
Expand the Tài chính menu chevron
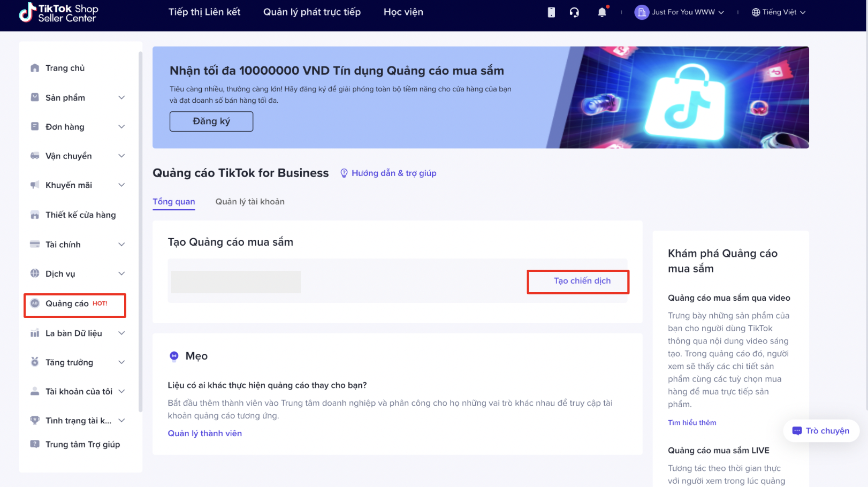(x=121, y=245)
